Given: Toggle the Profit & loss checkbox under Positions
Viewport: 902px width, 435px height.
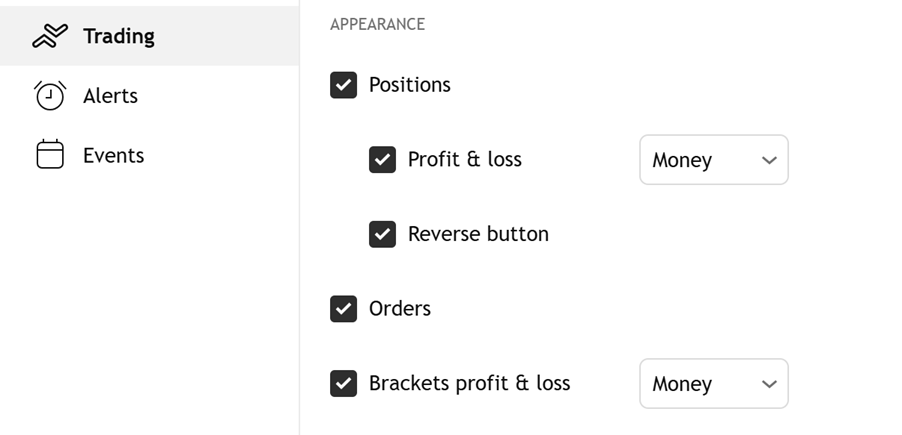Looking at the screenshot, I should pos(382,160).
